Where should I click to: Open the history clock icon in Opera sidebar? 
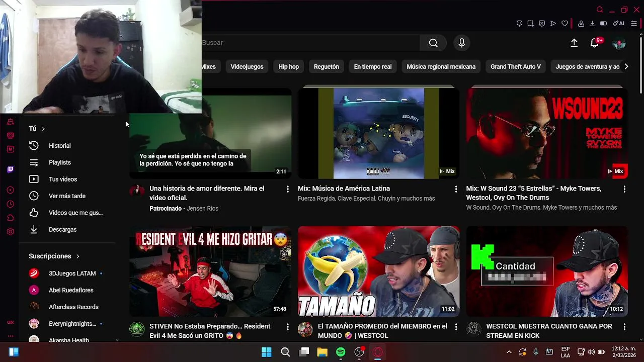tap(10, 204)
